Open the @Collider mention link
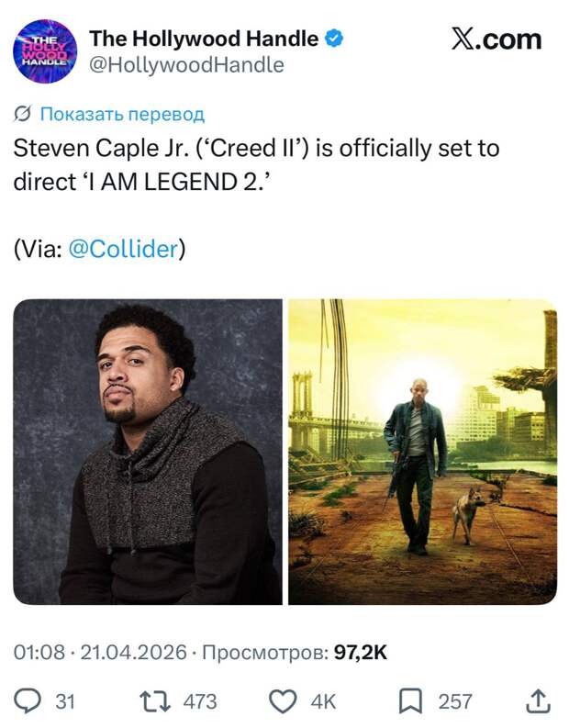The image size is (569, 728). pos(122,249)
